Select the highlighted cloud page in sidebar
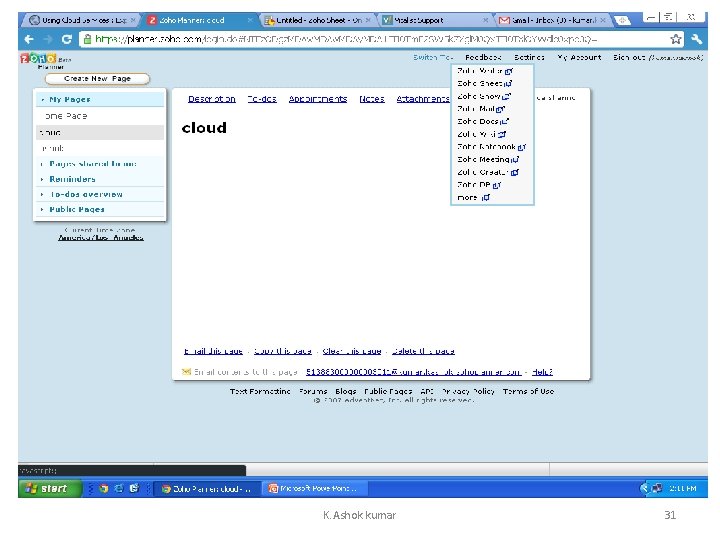720x540 pixels. tap(100, 133)
